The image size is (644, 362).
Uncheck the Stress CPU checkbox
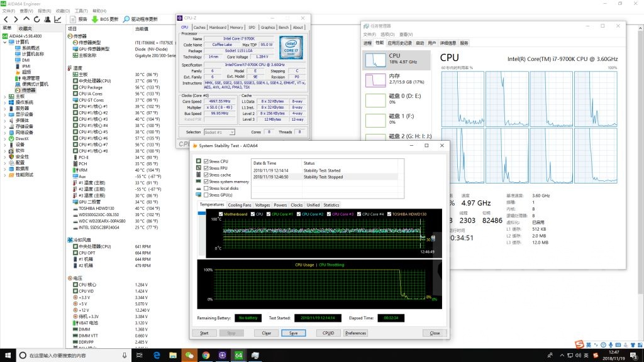click(x=206, y=162)
